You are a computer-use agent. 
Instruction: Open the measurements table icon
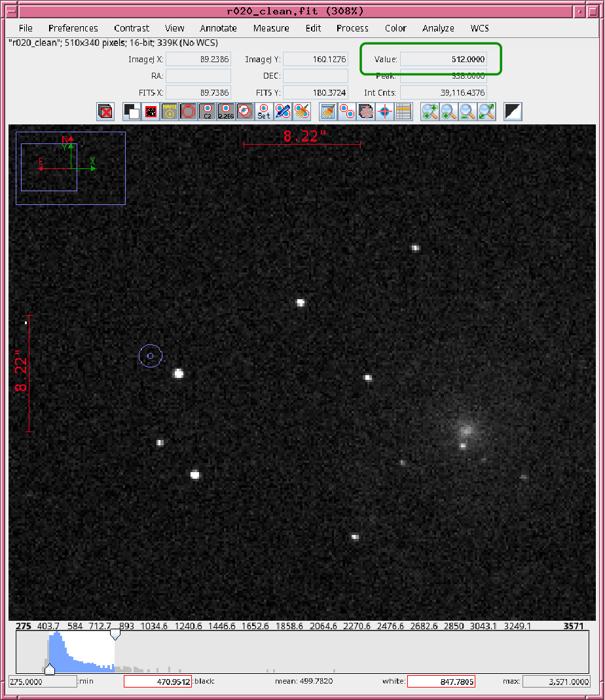[x=403, y=112]
